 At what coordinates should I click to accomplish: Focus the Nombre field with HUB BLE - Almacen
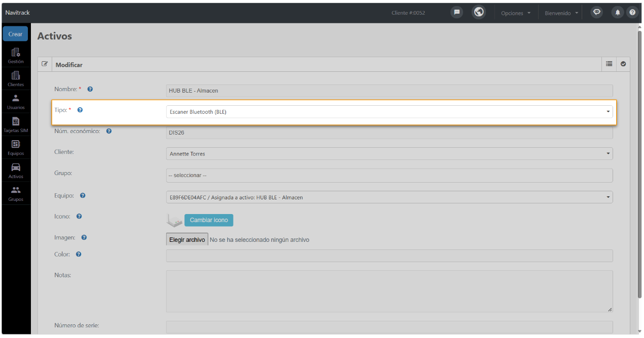[x=389, y=91]
